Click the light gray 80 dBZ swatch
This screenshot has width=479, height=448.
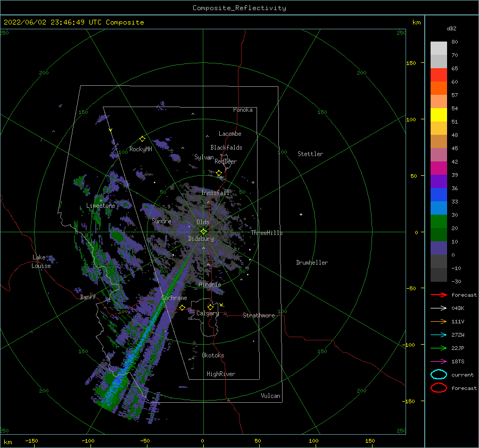pyautogui.click(x=439, y=48)
